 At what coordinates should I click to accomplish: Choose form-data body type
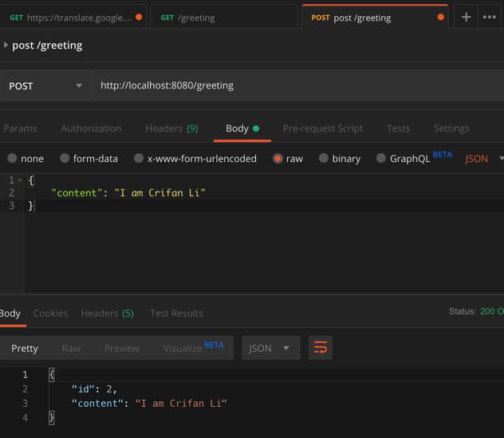click(x=65, y=158)
